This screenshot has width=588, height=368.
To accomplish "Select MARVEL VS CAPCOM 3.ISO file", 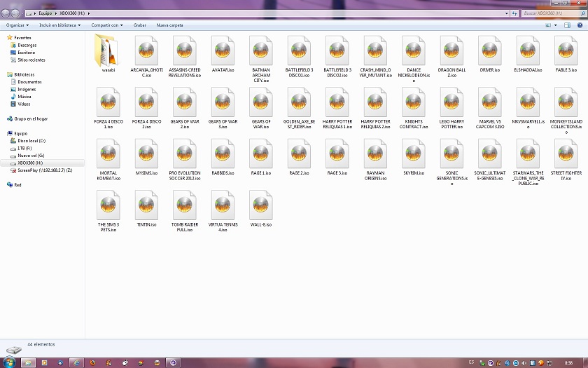I will pyautogui.click(x=490, y=108).
